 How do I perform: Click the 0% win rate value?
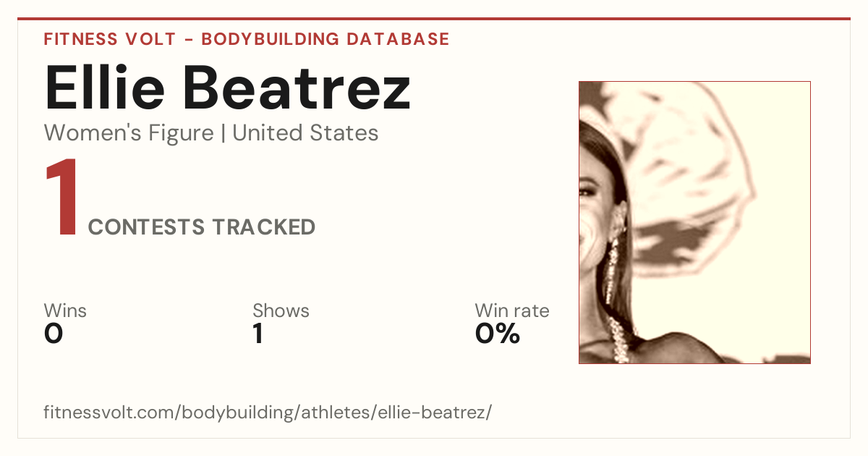click(498, 334)
